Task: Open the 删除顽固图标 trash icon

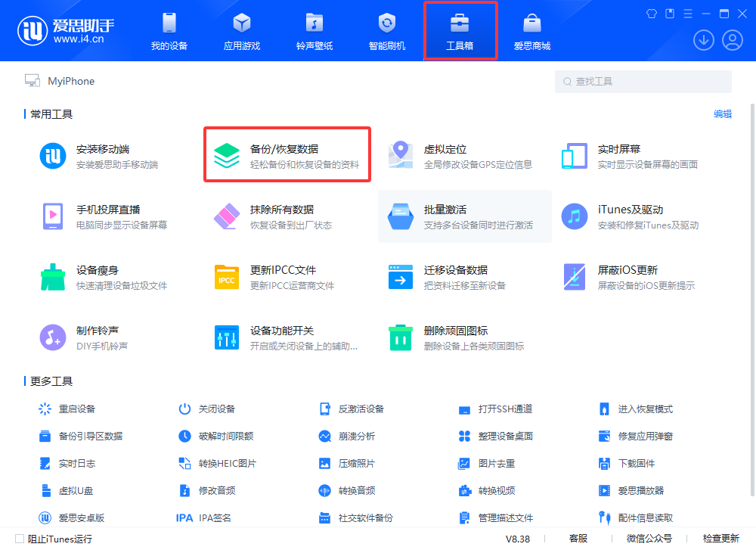Action: [400, 337]
